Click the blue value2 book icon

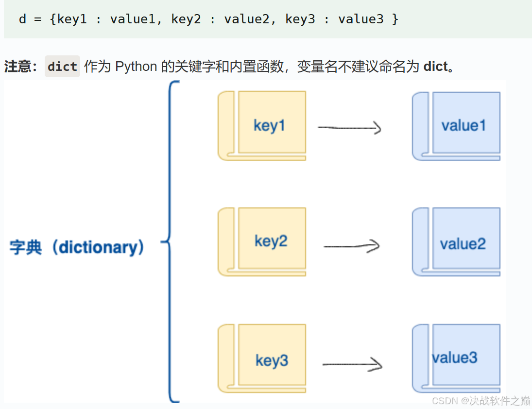coord(456,242)
